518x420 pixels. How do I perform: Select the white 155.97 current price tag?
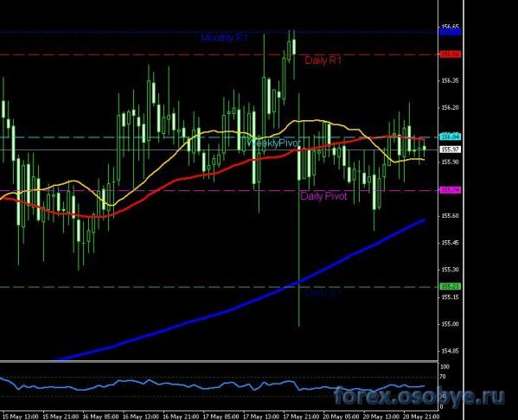tap(450, 150)
